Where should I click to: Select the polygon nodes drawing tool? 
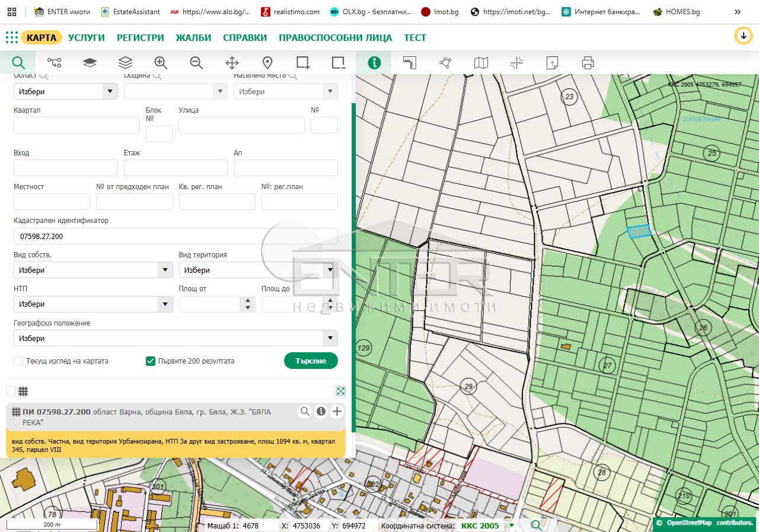[445, 62]
